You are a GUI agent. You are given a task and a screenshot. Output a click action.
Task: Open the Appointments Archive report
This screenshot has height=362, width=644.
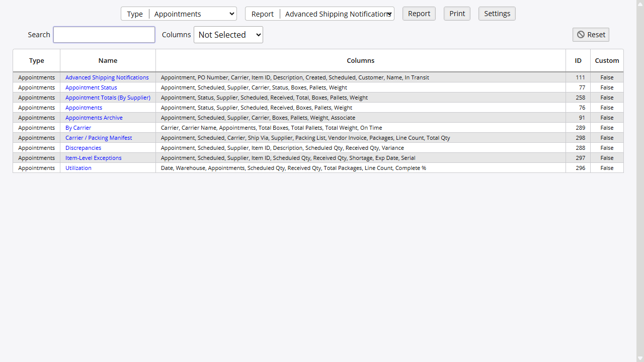point(94,118)
